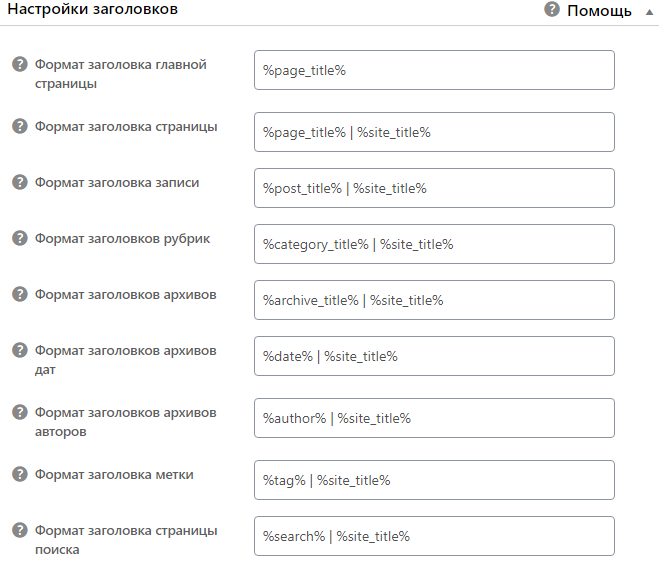Focus the date archive title format field
659x566 pixels.
click(x=434, y=356)
